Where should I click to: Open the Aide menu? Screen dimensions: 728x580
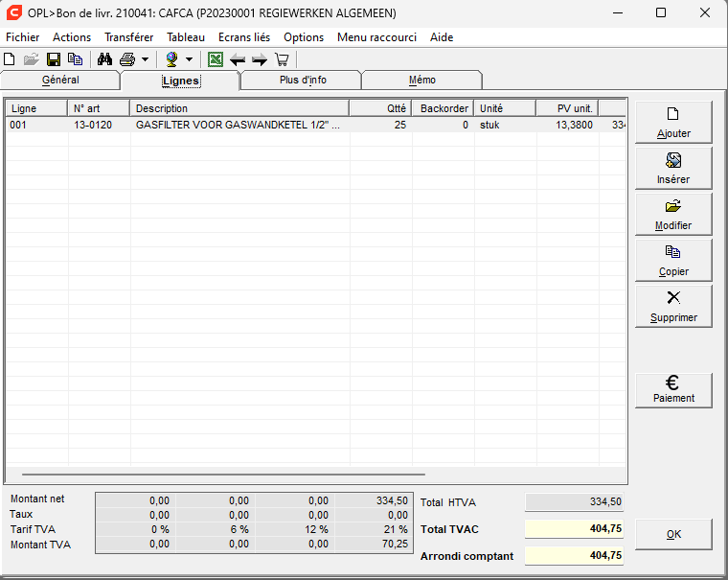click(442, 37)
